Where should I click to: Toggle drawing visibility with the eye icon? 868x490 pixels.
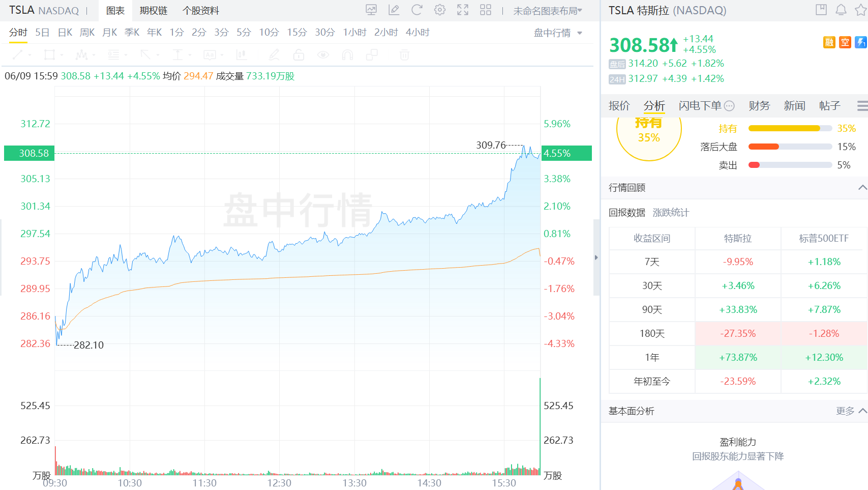pos(323,55)
